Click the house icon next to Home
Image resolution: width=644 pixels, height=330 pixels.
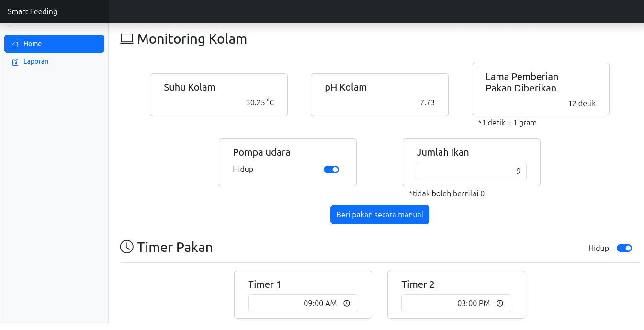click(x=15, y=44)
